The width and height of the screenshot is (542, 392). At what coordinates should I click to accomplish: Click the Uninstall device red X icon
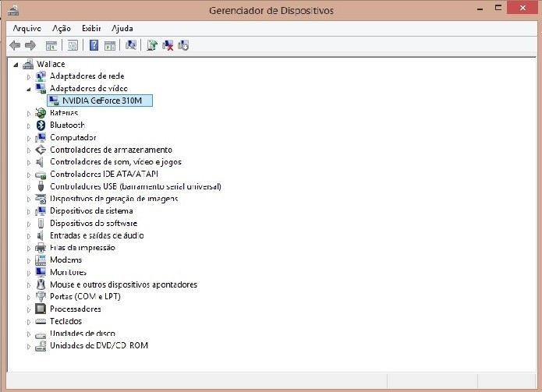pos(168,45)
